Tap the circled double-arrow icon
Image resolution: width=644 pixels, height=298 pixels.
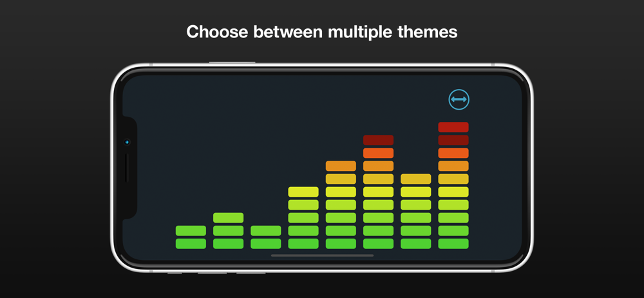pos(459,99)
